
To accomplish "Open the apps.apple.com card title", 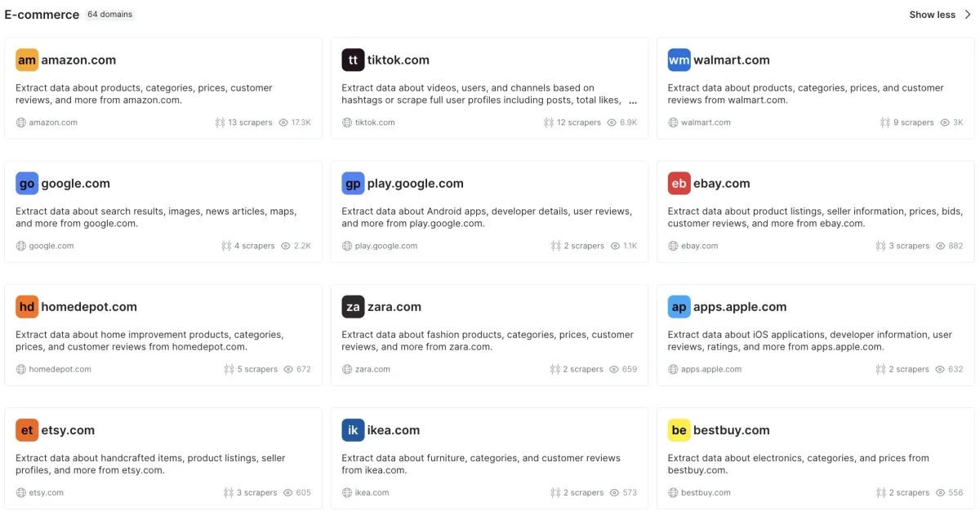I will 740,307.
